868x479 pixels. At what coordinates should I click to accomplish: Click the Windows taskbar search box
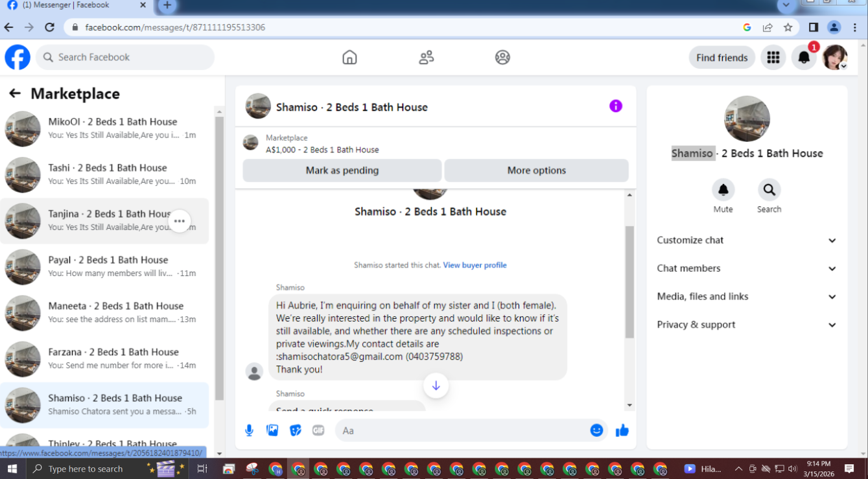pos(84,469)
